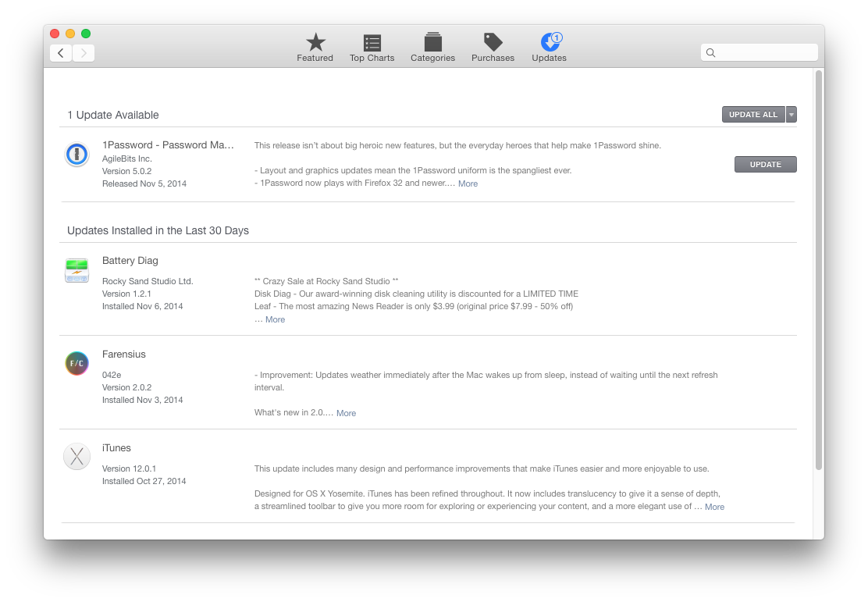Show More of 1Password release notes
This screenshot has height=602, width=868.
468,183
